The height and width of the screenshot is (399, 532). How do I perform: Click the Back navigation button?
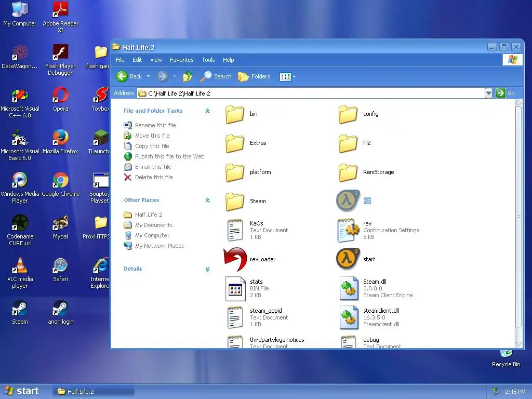[129, 76]
